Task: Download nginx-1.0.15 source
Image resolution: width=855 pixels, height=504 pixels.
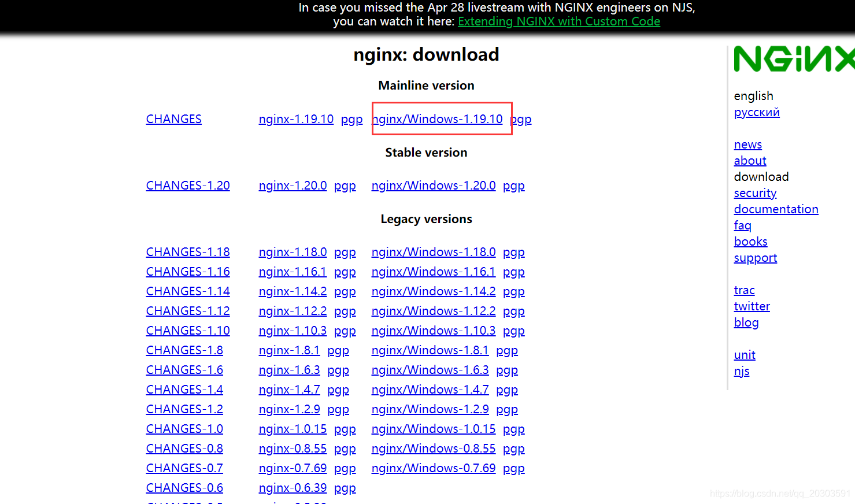Action: pyautogui.click(x=293, y=429)
